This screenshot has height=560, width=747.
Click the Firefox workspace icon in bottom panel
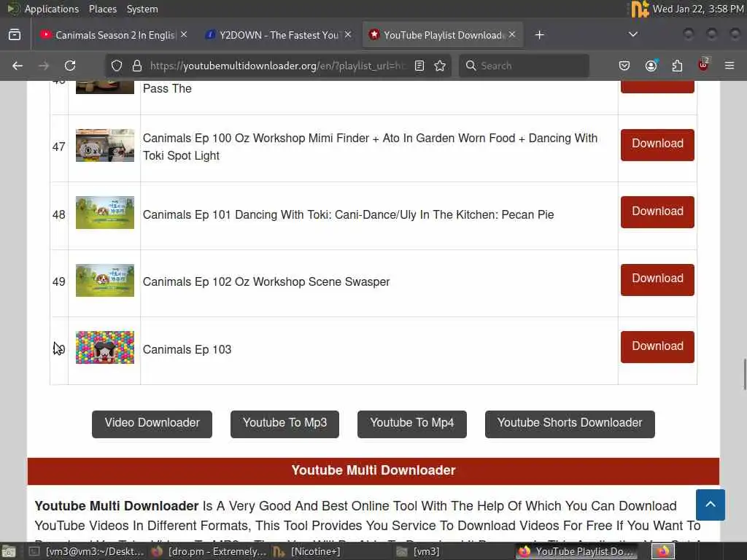[x=663, y=551]
